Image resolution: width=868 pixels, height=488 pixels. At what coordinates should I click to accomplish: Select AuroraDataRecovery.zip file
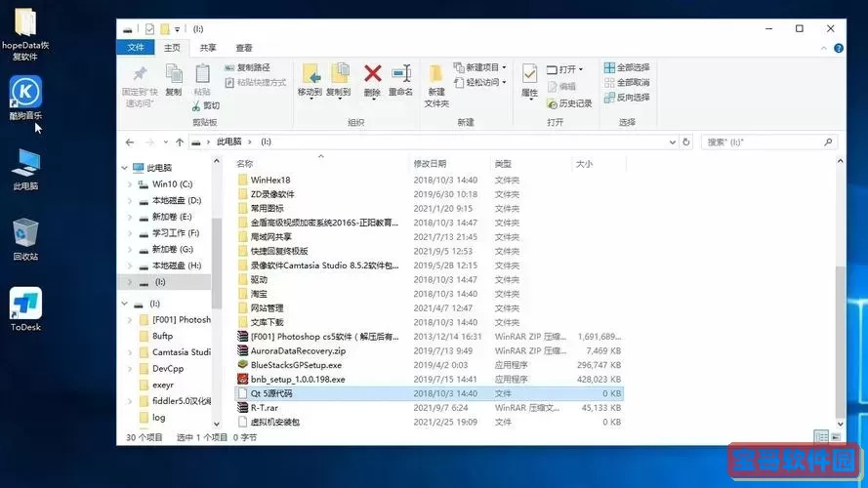pos(298,350)
